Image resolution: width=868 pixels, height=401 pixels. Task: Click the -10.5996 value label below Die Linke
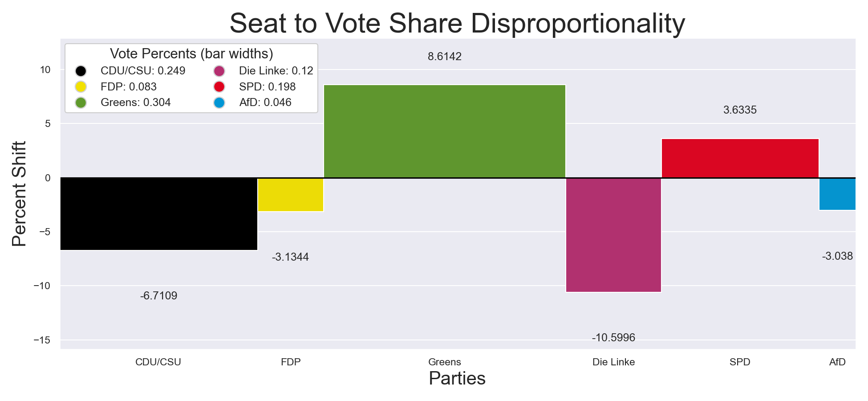613,338
